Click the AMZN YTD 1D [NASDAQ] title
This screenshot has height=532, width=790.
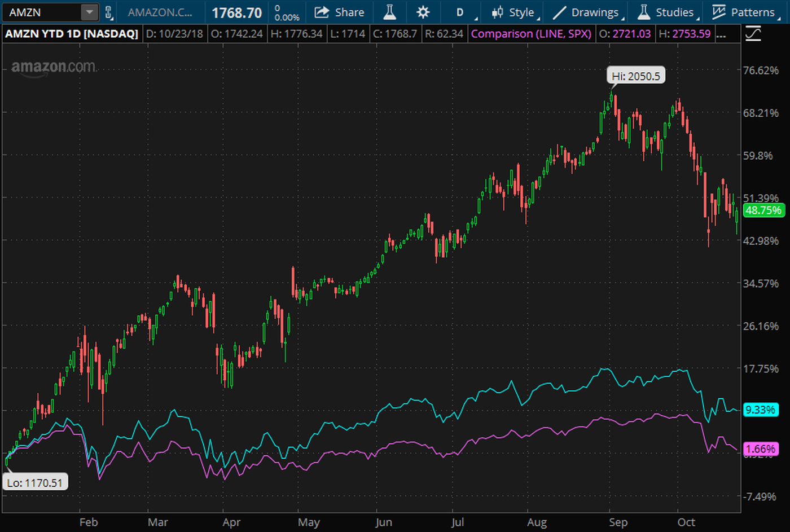72,34
